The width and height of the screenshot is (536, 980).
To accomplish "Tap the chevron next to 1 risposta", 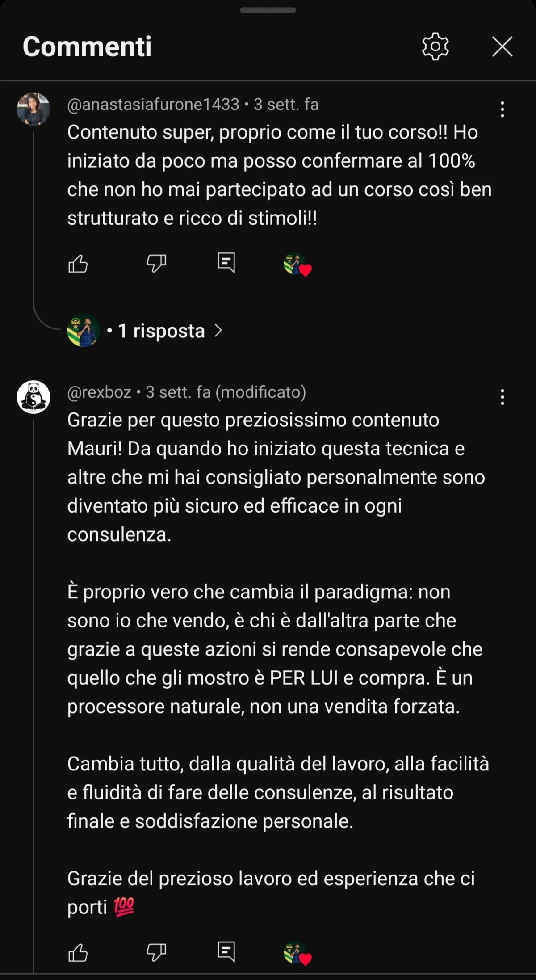I will pyautogui.click(x=218, y=331).
